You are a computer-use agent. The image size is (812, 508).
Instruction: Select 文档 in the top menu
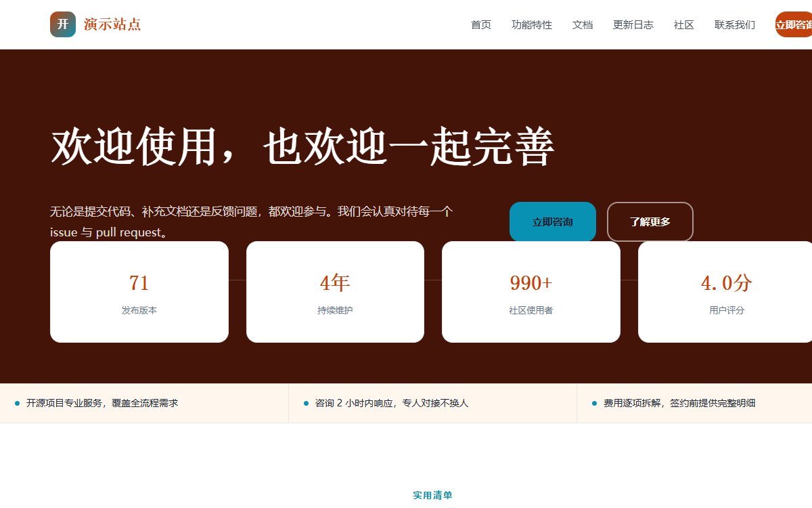click(x=583, y=24)
